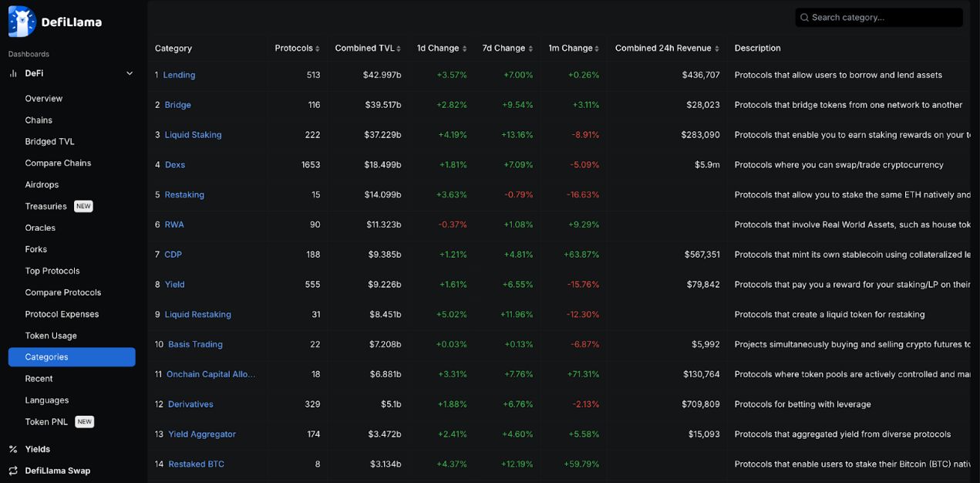Open the Restaked BTC category link

tap(196, 464)
